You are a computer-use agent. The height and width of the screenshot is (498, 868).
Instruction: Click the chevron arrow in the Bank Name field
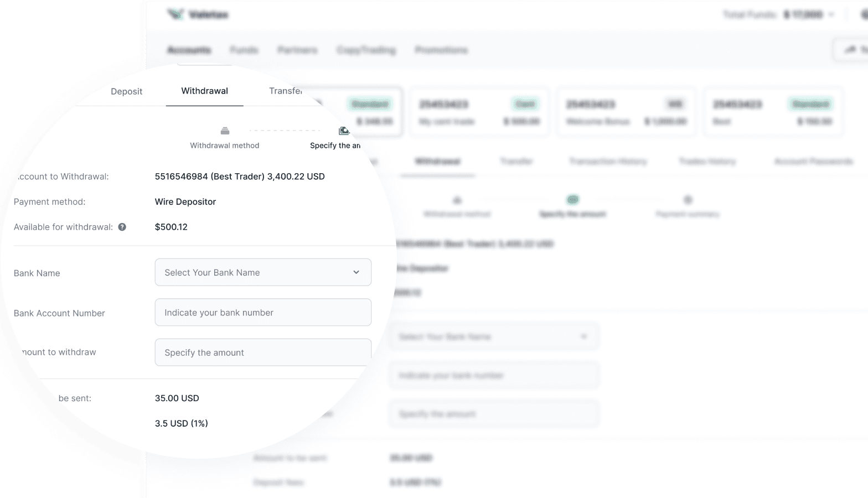[x=356, y=272]
